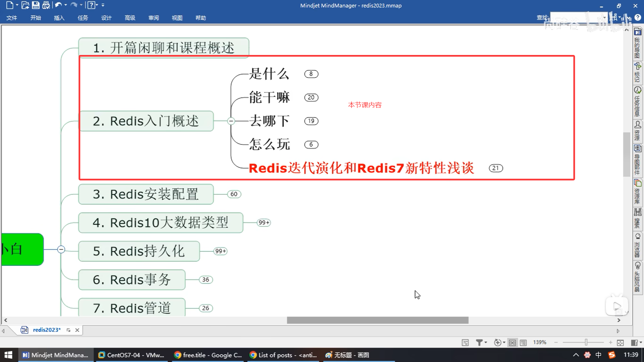This screenshot has height=362, width=644.
Task: Open the 视图 menu tab
Action: point(177,18)
